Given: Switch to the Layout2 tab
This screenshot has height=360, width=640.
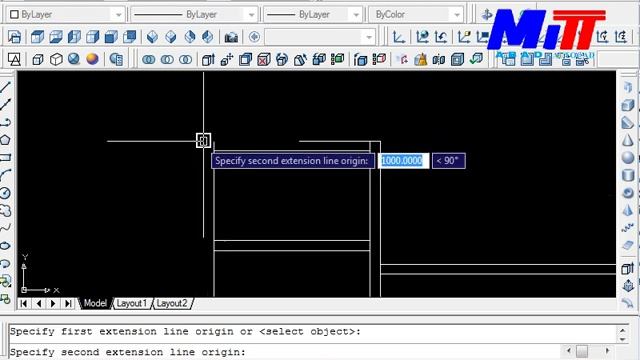Looking at the screenshot, I should 171,303.
